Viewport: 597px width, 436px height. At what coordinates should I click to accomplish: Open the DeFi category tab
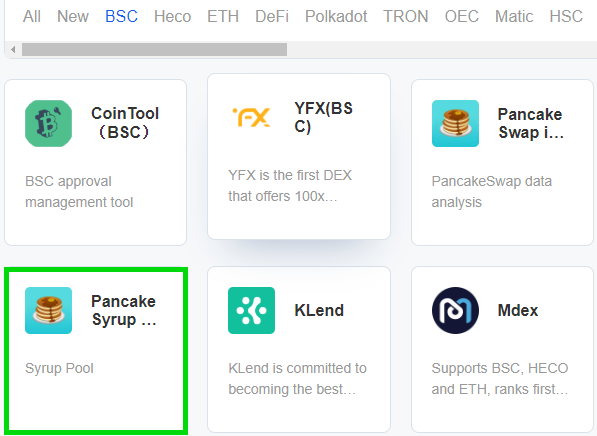272,16
